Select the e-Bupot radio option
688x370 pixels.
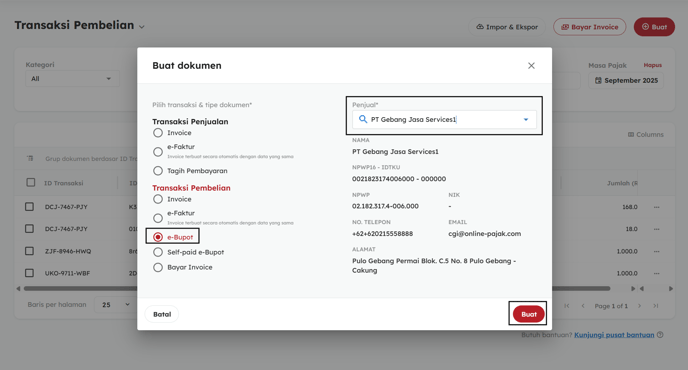(x=158, y=237)
